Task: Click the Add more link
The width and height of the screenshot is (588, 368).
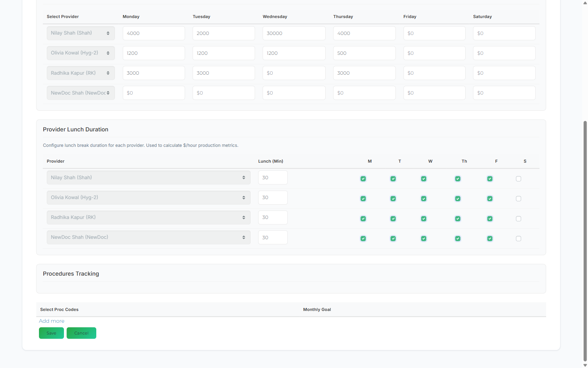Action: [x=52, y=321]
